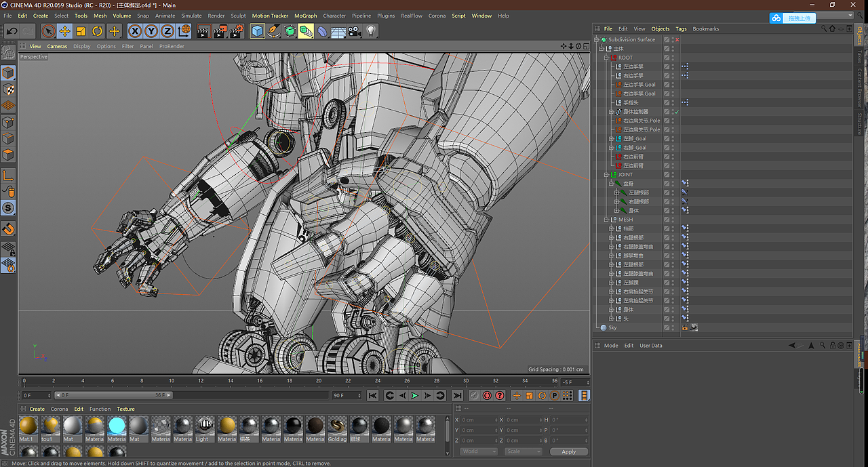Collapse the MESH tree node
Viewport: 868px width, 467px height.
click(x=607, y=220)
